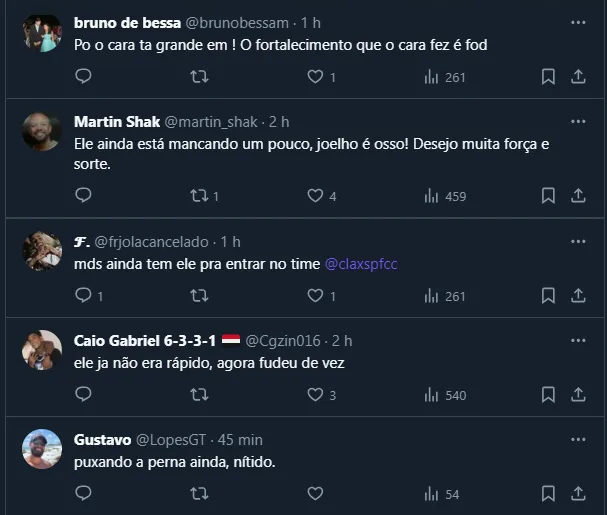Reply to bruno de bessa's tweet
The width and height of the screenshot is (607, 515).
click(83, 76)
